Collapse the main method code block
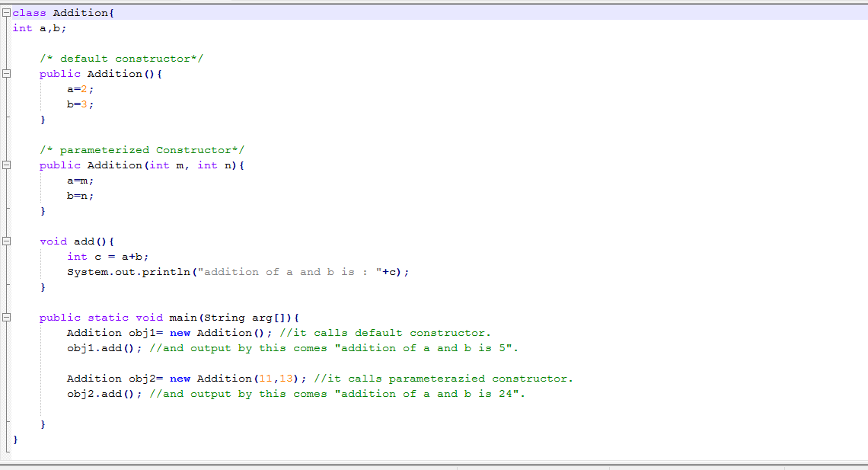The height and width of the screenshot is (470, 868). pos(7,317)
